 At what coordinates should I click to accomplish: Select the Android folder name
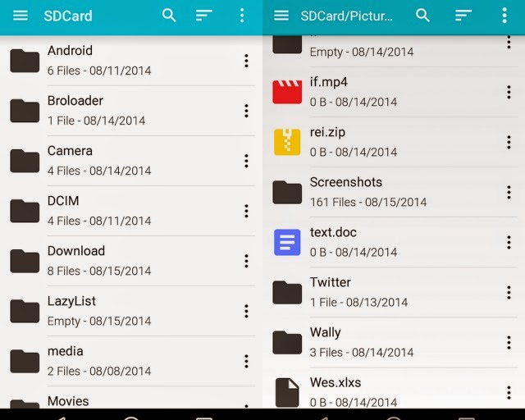tap(70, 51)
